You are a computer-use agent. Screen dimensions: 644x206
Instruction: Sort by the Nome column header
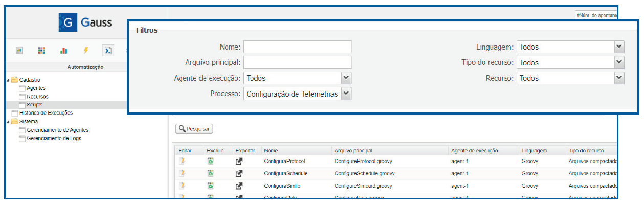point(271,151)
